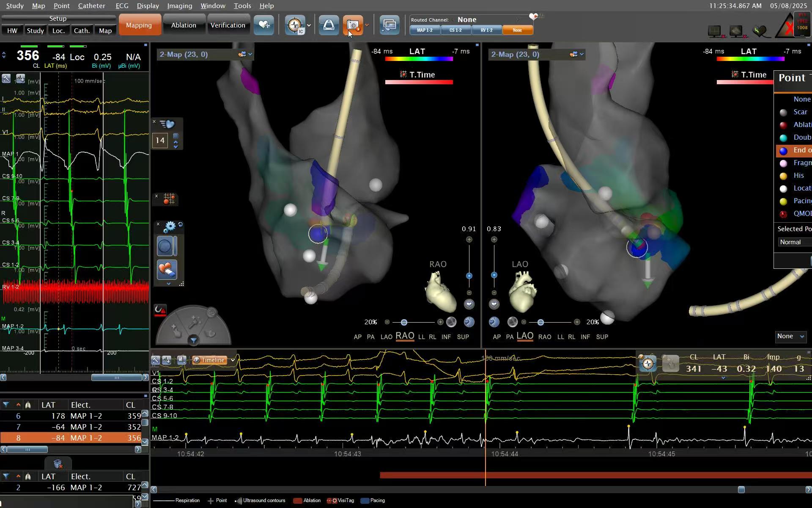Click the HW setup button
The height and width of the screenshot is (508, 812).
pos(12,30)
